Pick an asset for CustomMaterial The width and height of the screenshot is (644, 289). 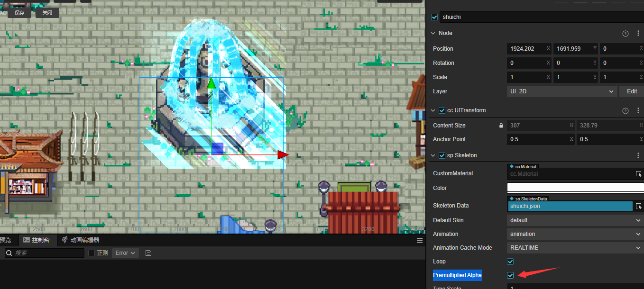pos(639,174)
